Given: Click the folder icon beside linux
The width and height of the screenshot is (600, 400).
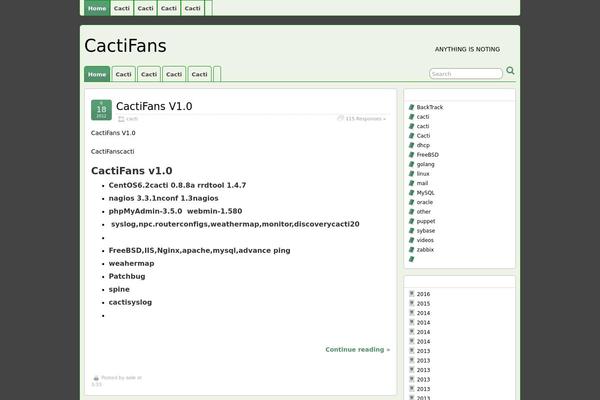Looking at the screenshot, I should click(x=412, y=174).
